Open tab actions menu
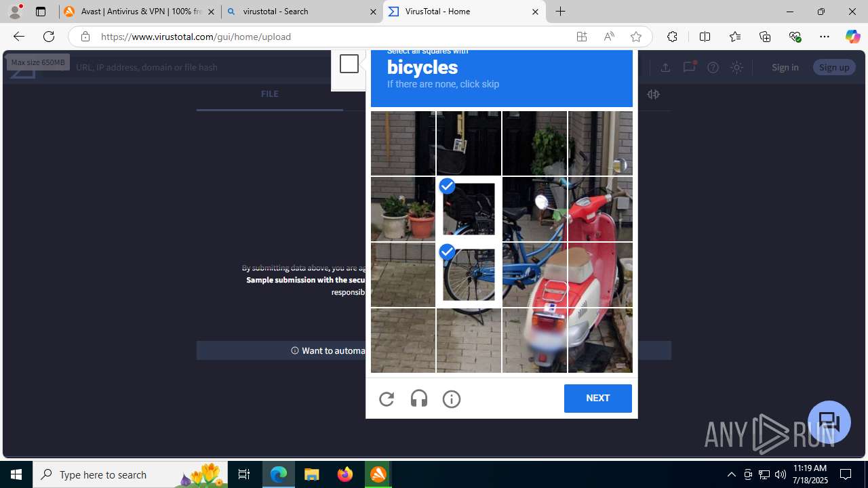 [41, 12]
